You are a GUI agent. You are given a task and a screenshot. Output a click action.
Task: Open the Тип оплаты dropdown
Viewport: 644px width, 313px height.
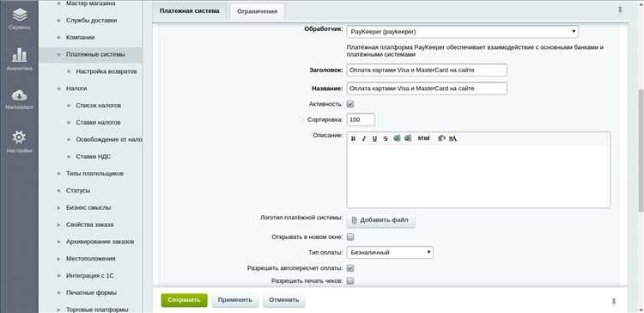click(x=390, y=252)
